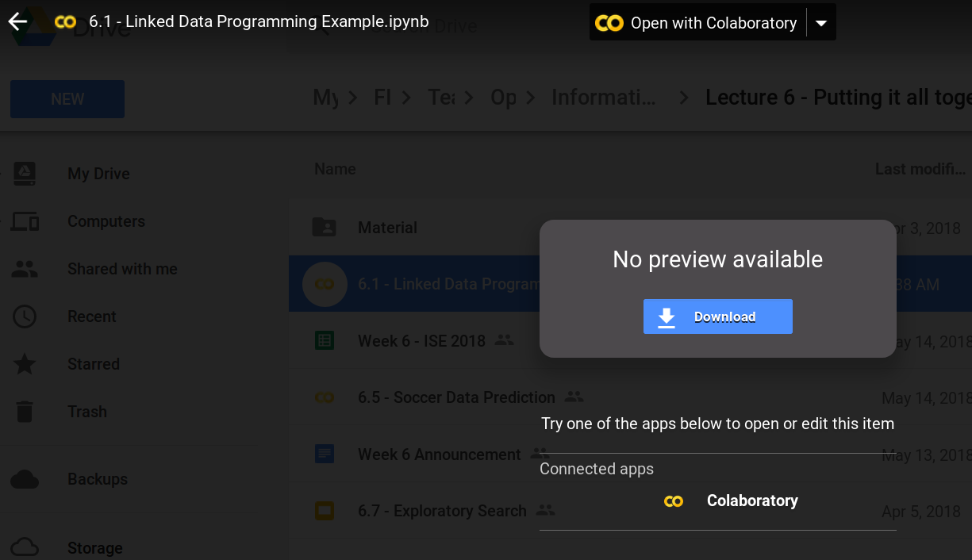972x560 pixels.
Task: Click the Lecture 6 breadcrumb title
Action: [x=838, y=98]
